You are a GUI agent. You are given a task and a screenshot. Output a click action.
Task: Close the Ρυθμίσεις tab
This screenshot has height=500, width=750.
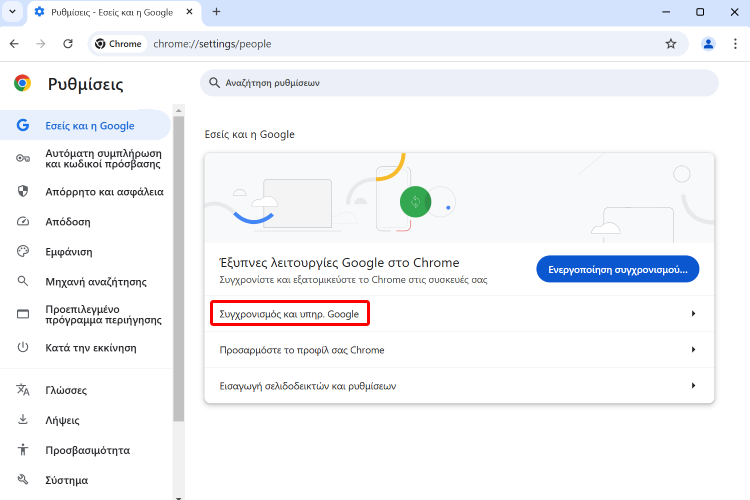click(189, 11)
